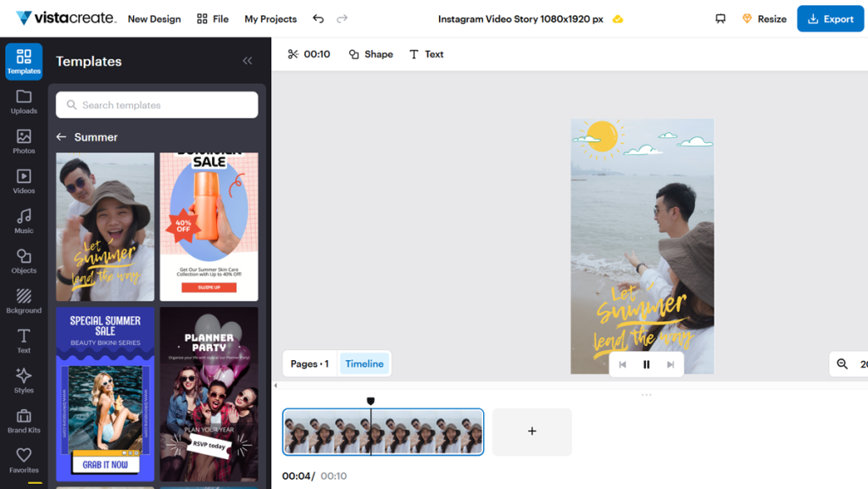Open the Styles sidebar panel
Screen dimensions: 868x489
(x=24, y=380)
